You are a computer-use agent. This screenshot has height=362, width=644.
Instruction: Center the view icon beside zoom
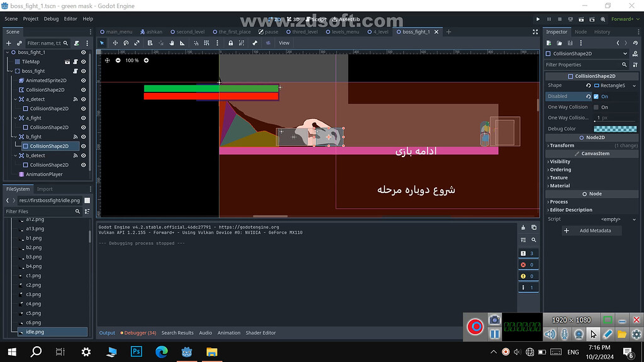(x=107, y=60)
